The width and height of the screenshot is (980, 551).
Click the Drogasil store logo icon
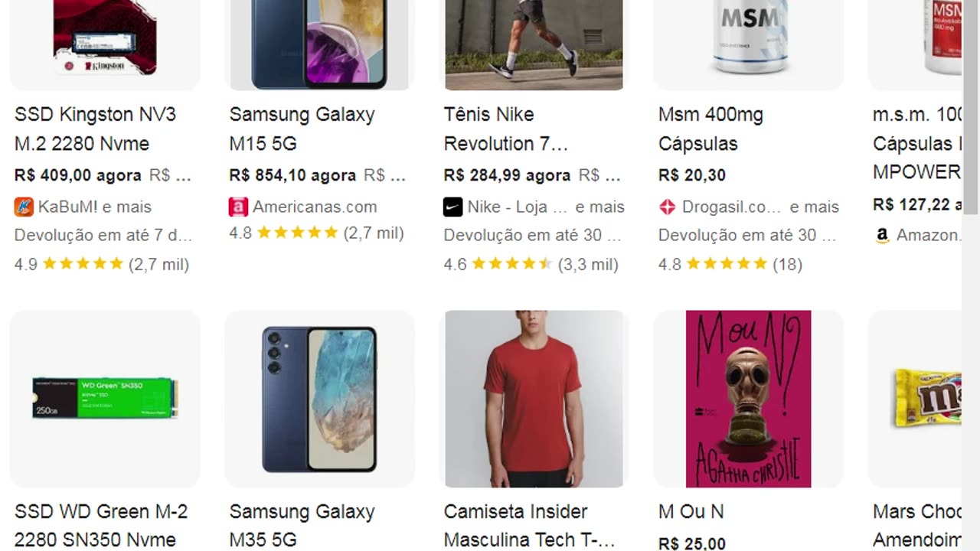point(668,207)
